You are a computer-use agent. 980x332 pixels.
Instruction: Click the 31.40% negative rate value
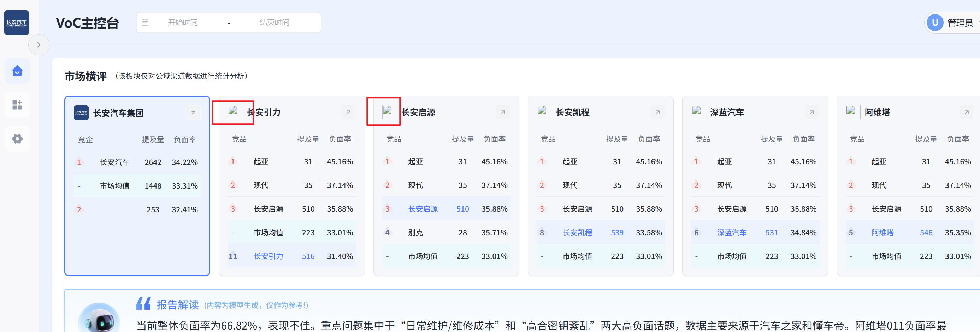tap(340, 256)
